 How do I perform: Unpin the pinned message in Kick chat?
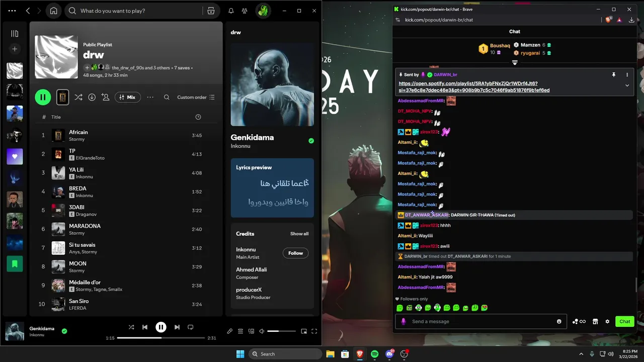[613, 74]
